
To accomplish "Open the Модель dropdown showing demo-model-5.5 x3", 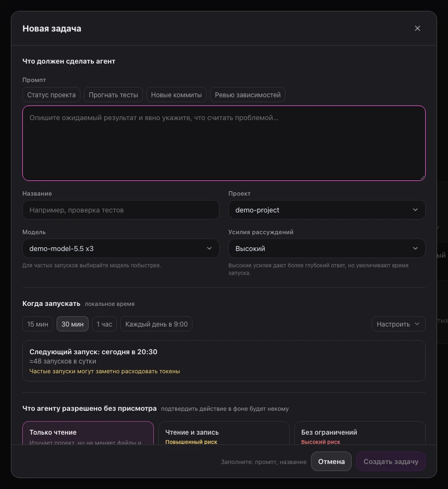I will tap(121, 248).
